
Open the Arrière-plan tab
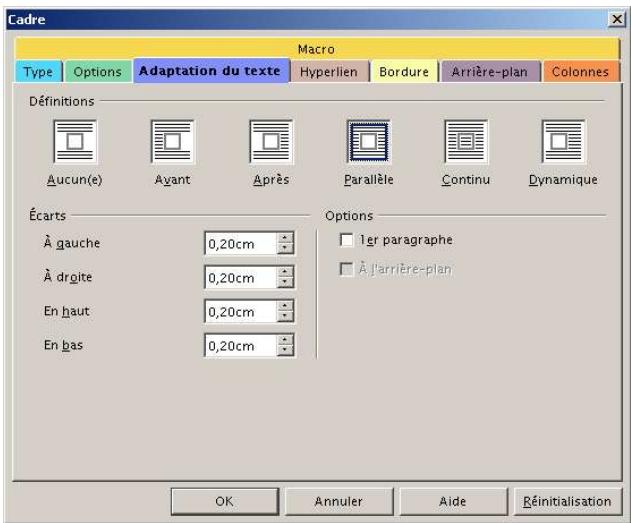coord(490,72)
